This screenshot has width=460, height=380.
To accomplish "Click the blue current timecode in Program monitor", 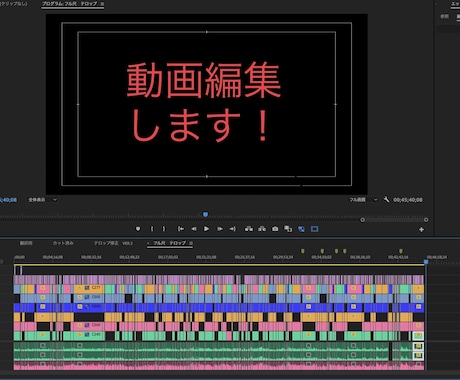I will click(x=8, y=200).
